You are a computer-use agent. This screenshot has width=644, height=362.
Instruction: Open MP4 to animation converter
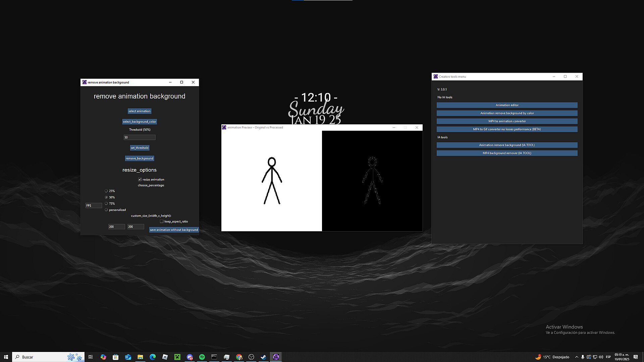tap(507, 121)
